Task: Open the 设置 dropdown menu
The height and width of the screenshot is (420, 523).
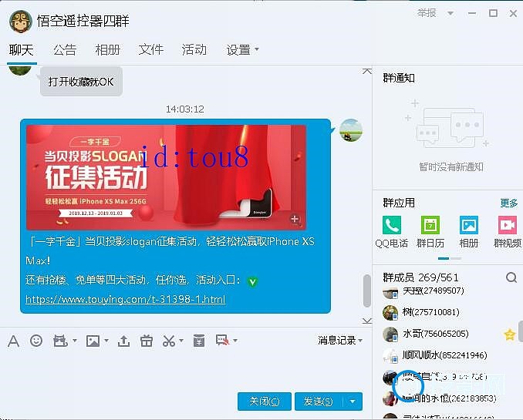Action: (242, 49)
